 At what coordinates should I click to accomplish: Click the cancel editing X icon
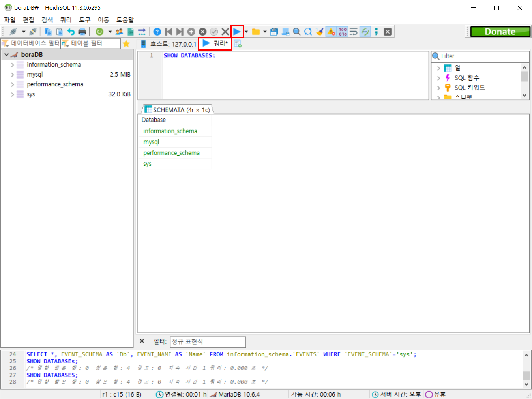(x=225, y=32)
